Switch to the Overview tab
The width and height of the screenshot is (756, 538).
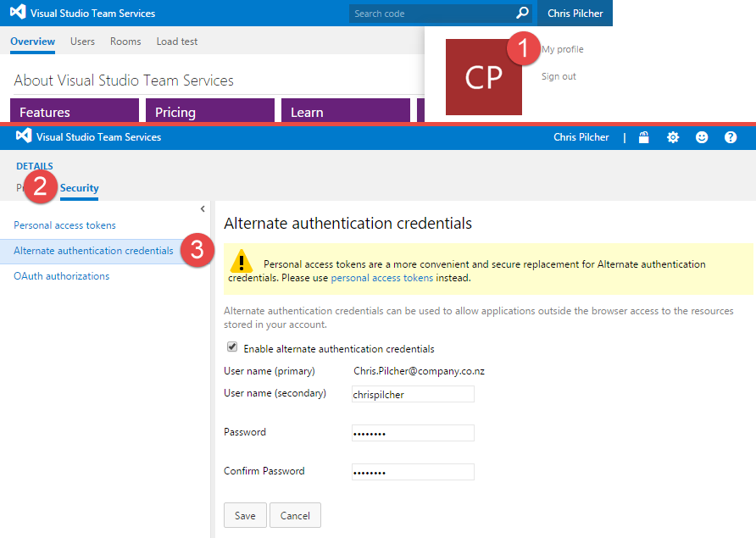click(x=33, y=42)
